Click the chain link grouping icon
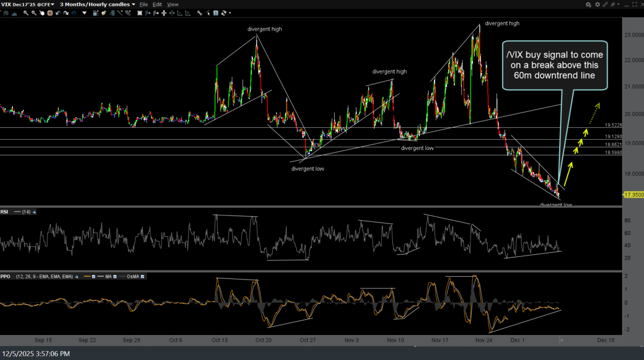Screen dimensions: 644x360 [605, 4]
